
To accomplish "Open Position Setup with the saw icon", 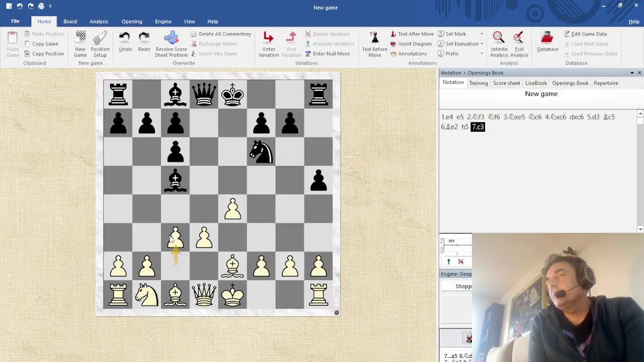I will pos(100,44).
